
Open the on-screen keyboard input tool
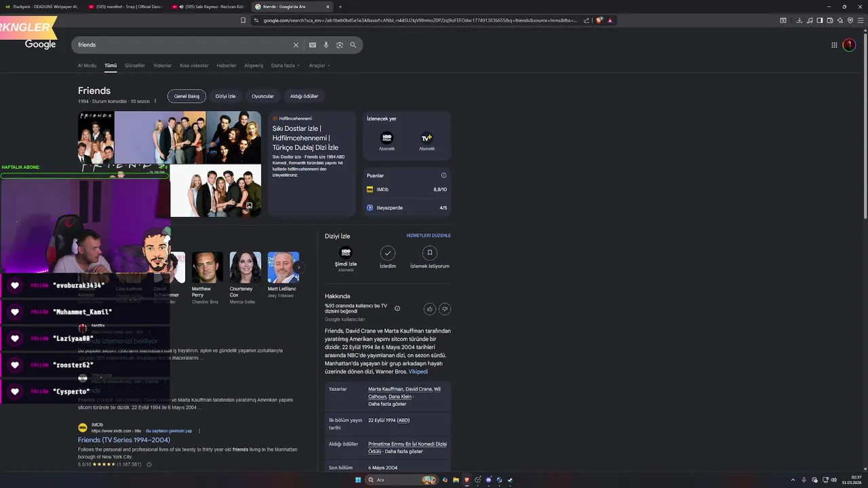point(313,45)
